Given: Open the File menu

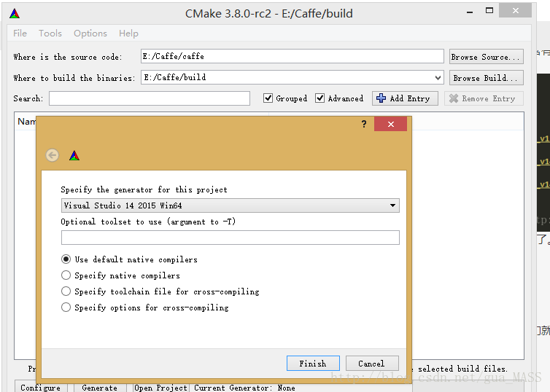Looking at the screenshot, I should click(20, 34).
